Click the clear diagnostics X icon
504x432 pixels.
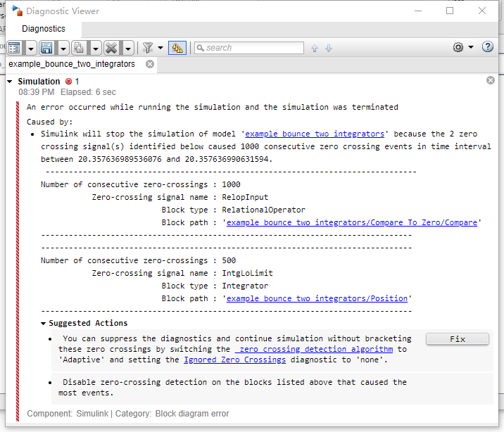pyautogui.click(x=111, y=48)
